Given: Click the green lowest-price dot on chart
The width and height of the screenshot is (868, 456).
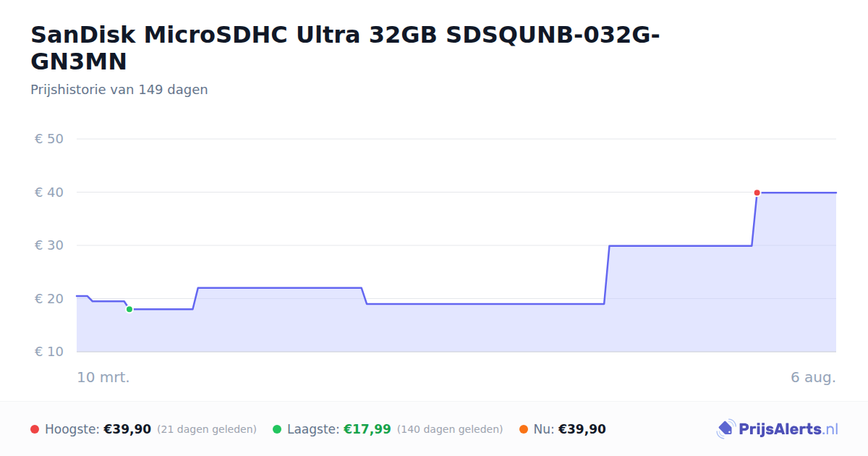Looking at the screenshot, I should click(x=129, y=309).
